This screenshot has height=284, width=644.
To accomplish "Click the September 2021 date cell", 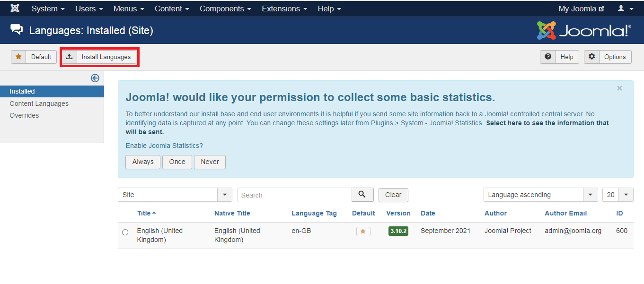I will (446, 231).
